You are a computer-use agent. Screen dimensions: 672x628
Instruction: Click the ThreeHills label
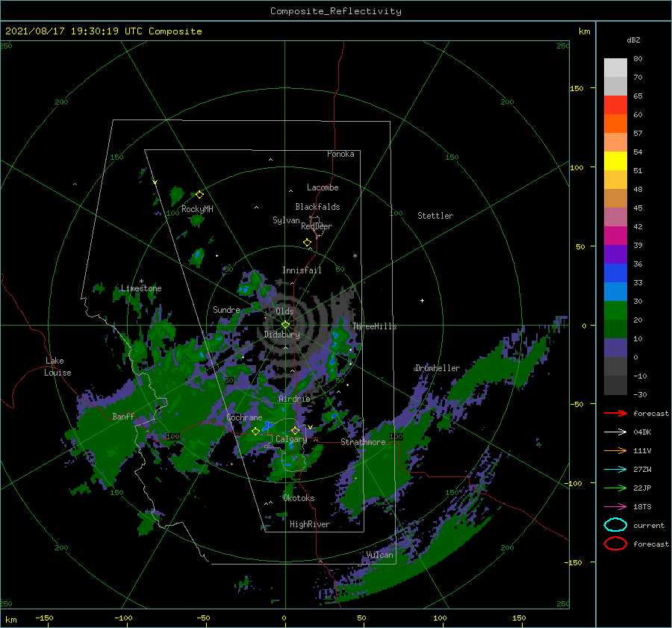click(374, 326)
